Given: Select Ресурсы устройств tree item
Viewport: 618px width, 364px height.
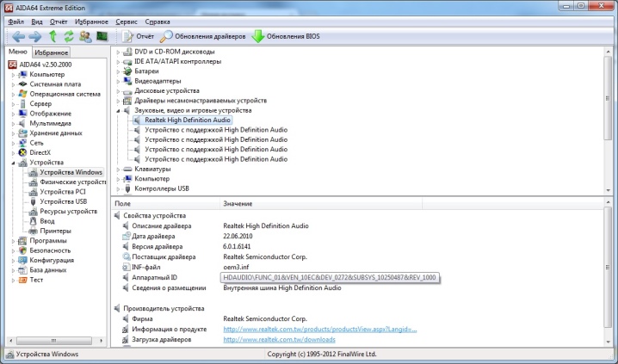Looking at the screenshot, I should click(x=68, y=212).
